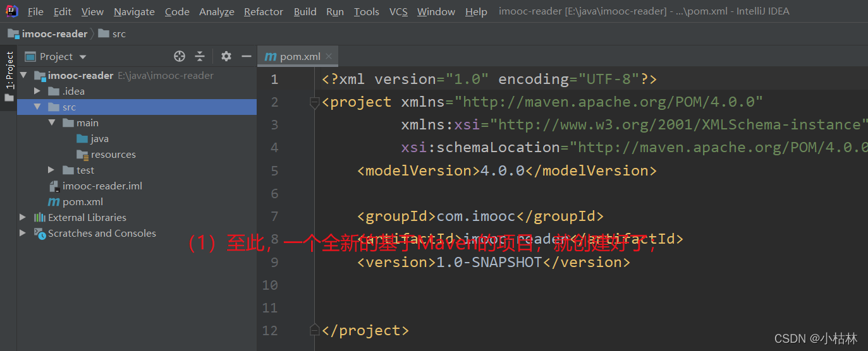Viewport: 868px width, 351px height.
Task: Click src breadcrumb in navigation bar
Action: tap(119, 34)
